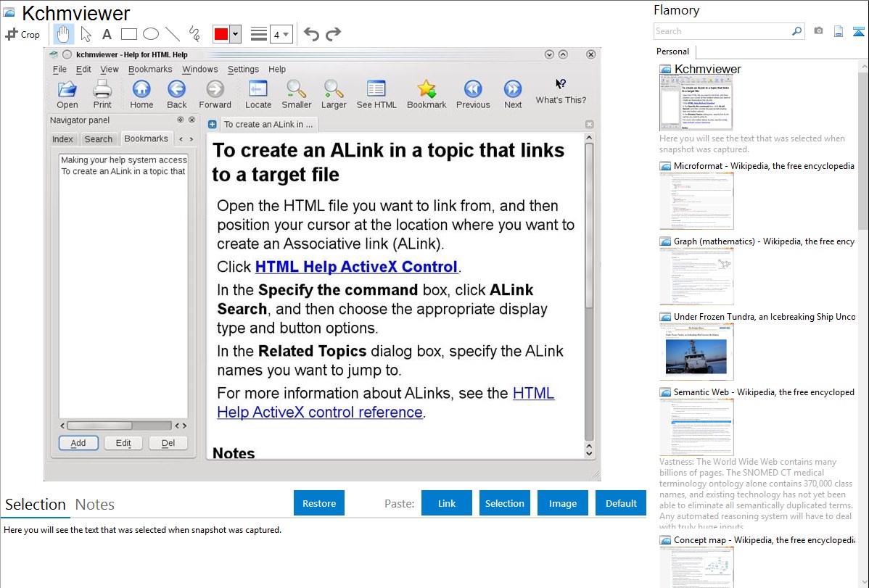Pick the straight line tool
This screenshot has height=588, width=869.
coord(173,34)
